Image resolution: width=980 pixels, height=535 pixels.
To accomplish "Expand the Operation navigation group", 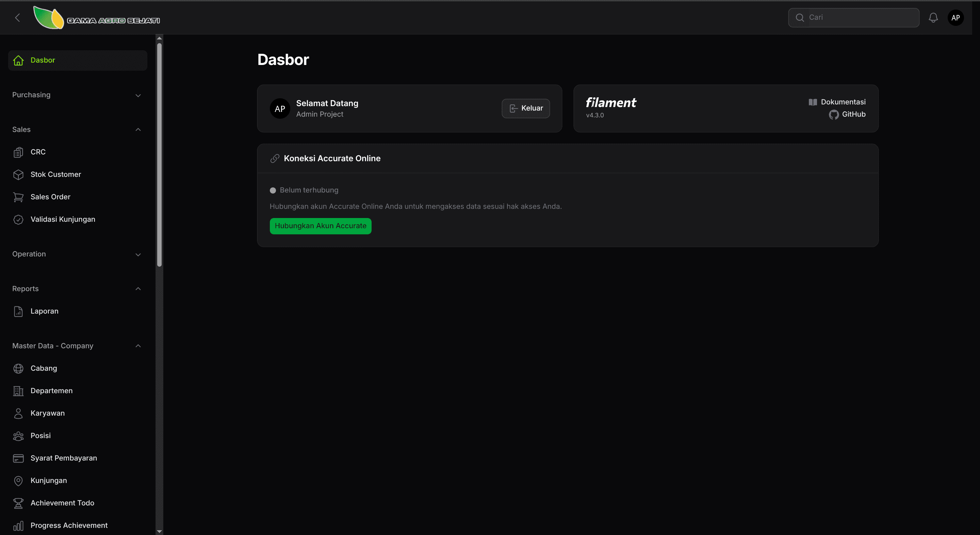I will [x=138, y=254].
